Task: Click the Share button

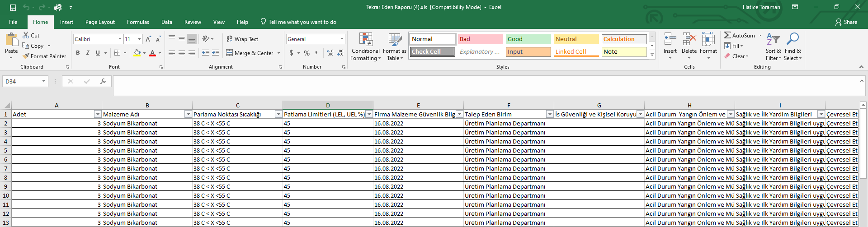Action: click(x=846, y=22)
